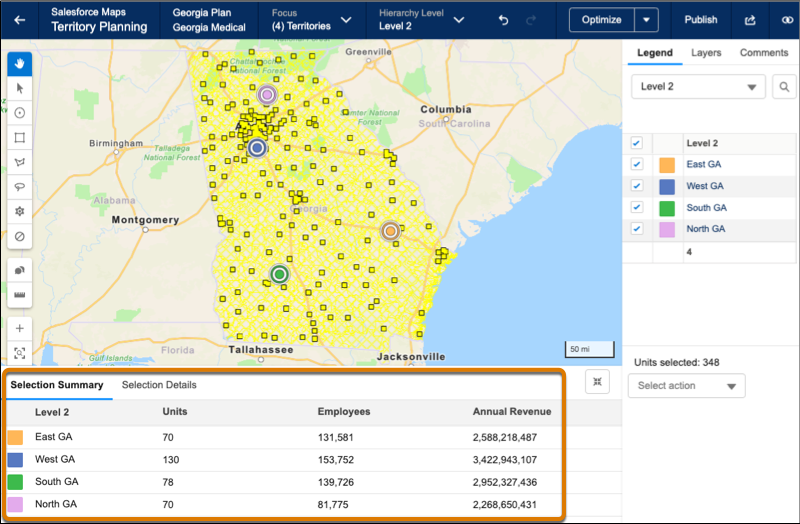
Task: Click the Georgia Plan title in header
Action: pyautogui.click(x=202, y=13)
